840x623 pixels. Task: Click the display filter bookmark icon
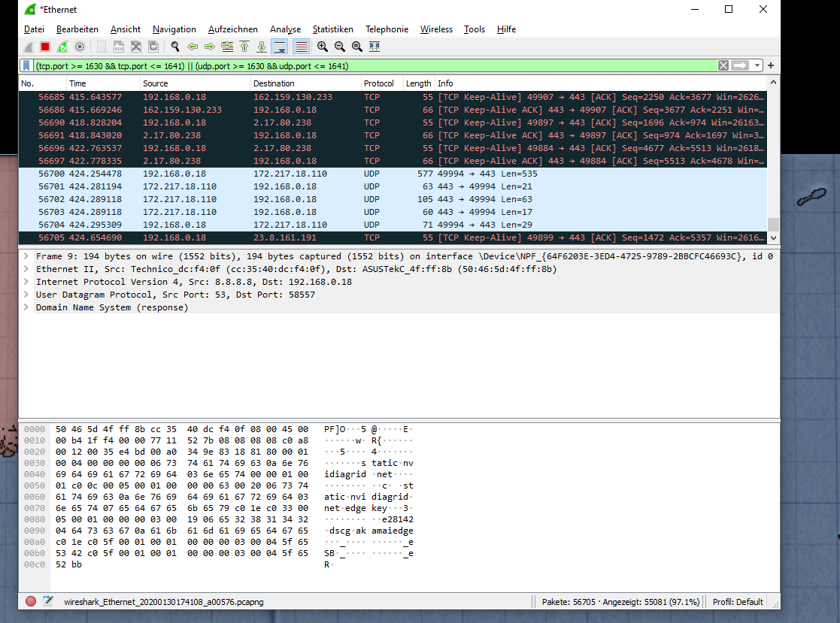tap(26, 66)
